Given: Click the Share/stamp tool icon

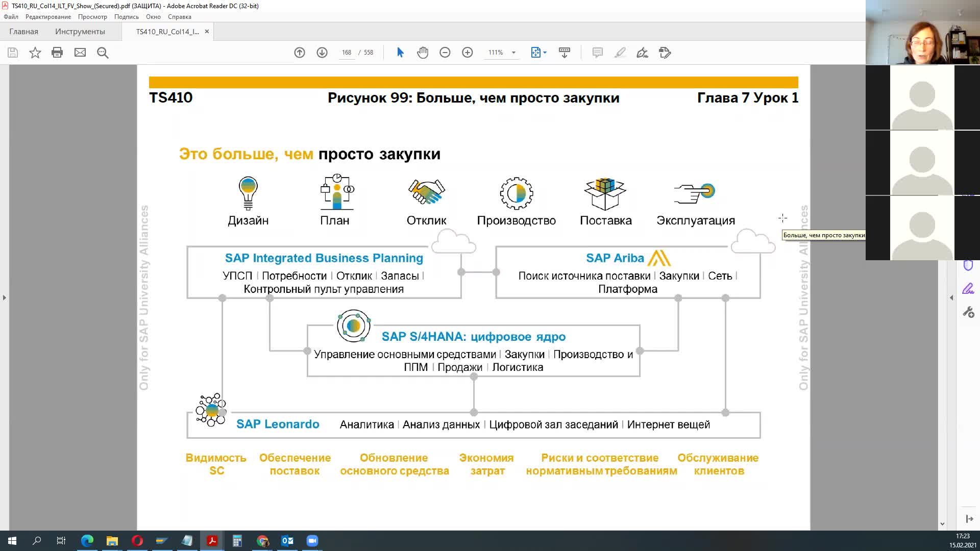Looking at the screenshot, I should (x=665, y=53).
